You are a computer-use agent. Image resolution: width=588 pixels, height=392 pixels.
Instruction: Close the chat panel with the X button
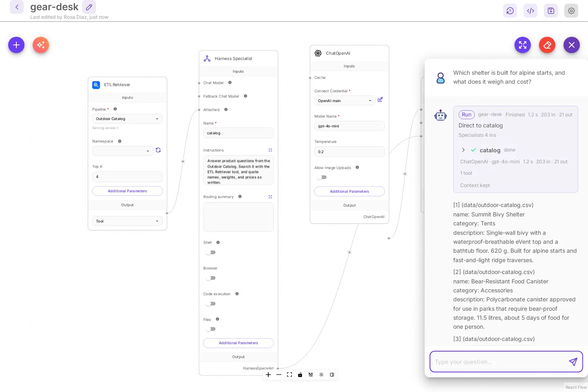(572, 45)
